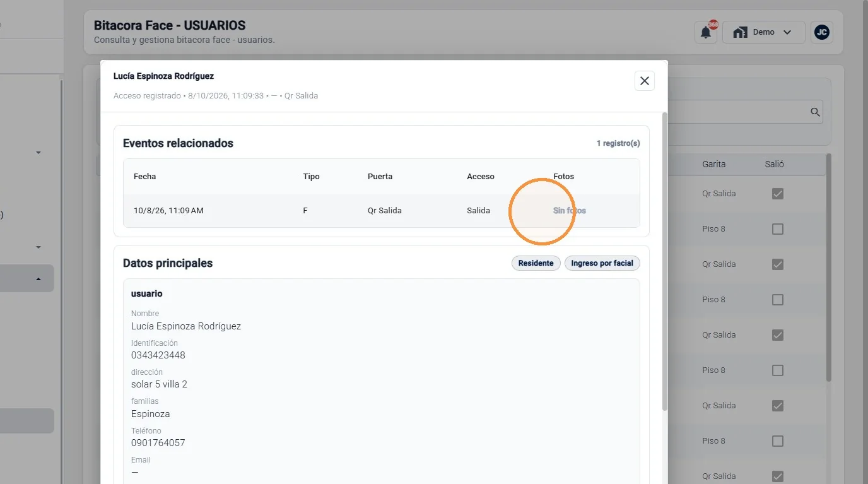Image resolution: width=868 pixels, height=484 pixels.
Task: Click the Residente badge
Action: pos(536,263)
